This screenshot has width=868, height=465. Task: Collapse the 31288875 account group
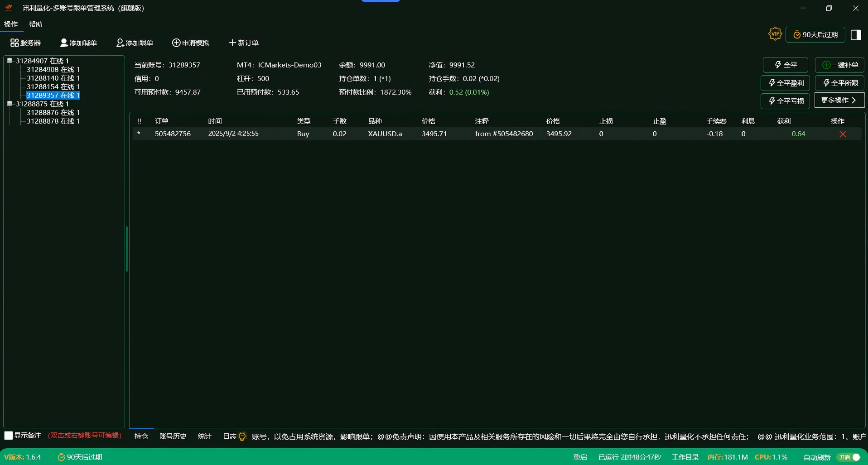[9, 104]
